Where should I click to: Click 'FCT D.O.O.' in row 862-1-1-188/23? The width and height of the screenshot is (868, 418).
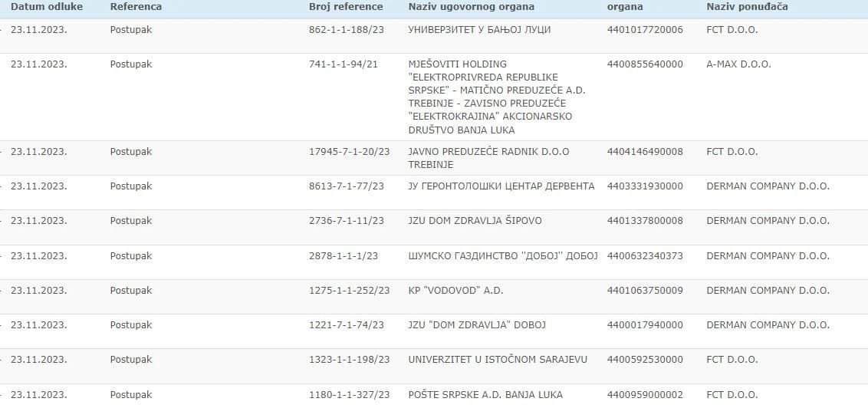click(x=732, y=30)
